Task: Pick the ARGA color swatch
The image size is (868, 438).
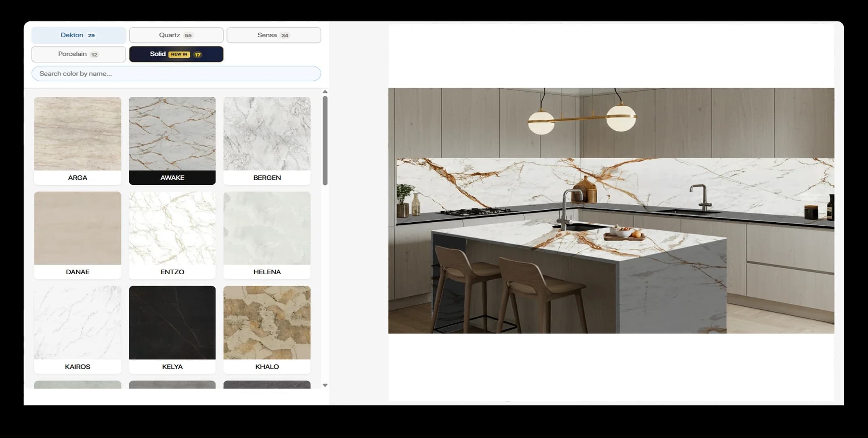Action: pyautogui.click(x=78, y=140)
